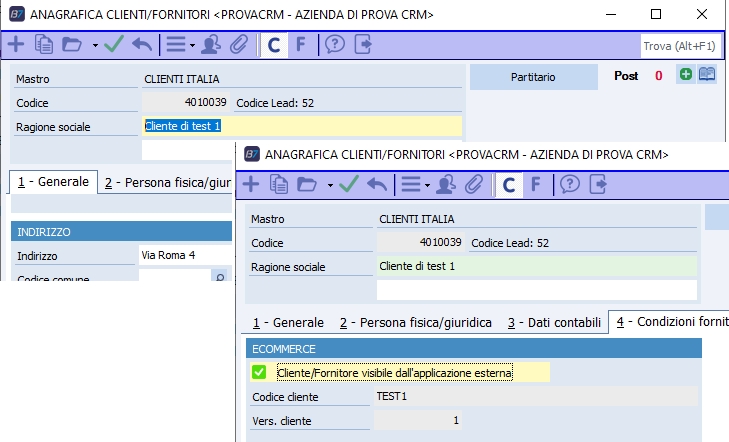Image resolution: width=729 pixels, height=442 pixels.
Task: Click the add new record plus icon in the top window toolbar
Action: pos(17,44)
